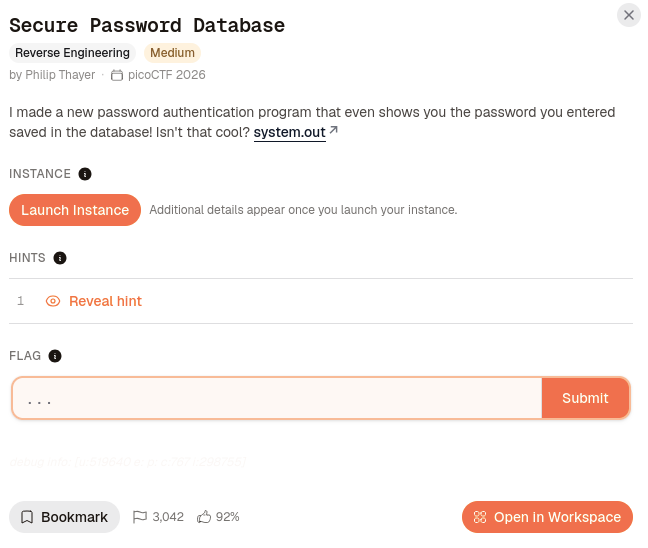The image size is (648, 548).
Task: Click the Reveal hint text
Action: 105,301
